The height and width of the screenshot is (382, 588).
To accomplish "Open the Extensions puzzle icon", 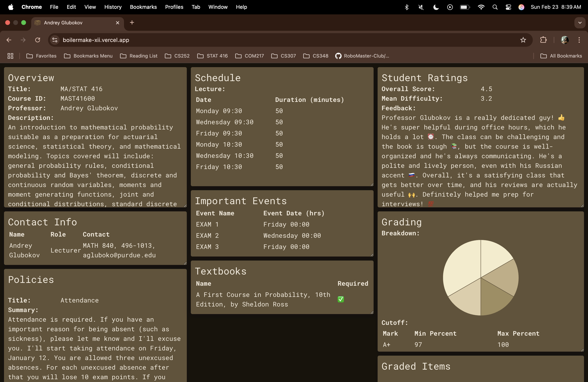I will point(543,40).
